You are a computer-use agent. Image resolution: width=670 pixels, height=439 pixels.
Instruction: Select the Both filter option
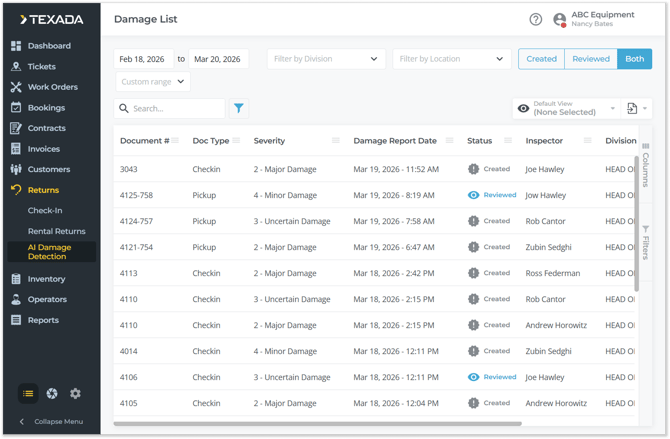pos(634,59)
